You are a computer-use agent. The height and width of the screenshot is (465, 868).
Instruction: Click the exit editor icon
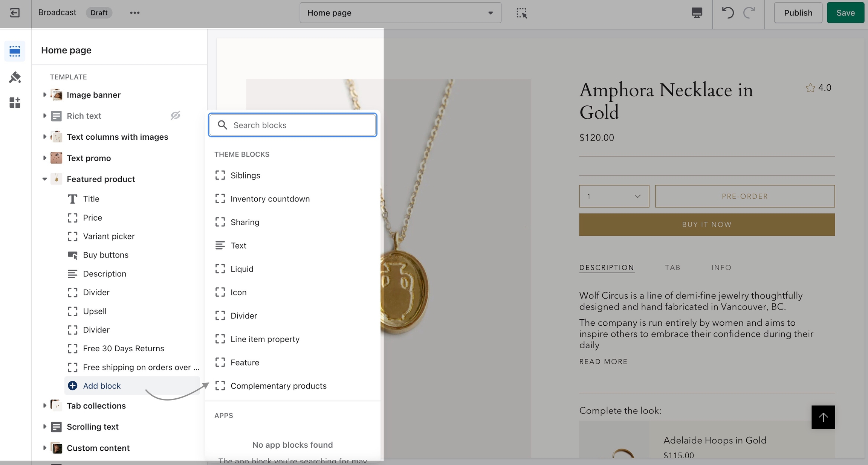(15, 13)
